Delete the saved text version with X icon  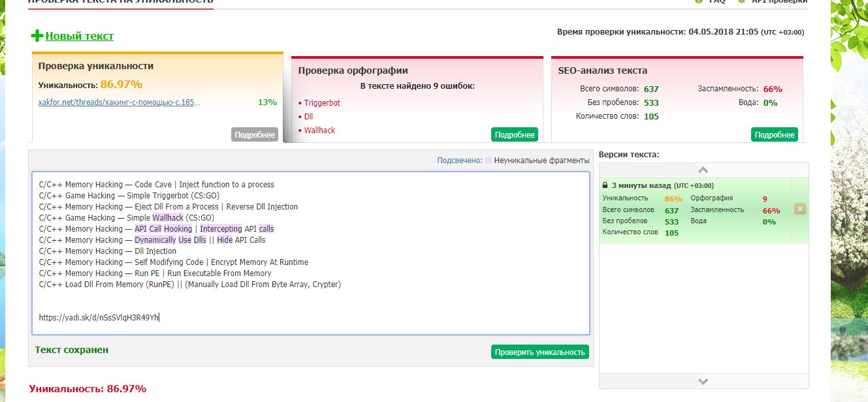pyautogui.click(x=800, y=209)
